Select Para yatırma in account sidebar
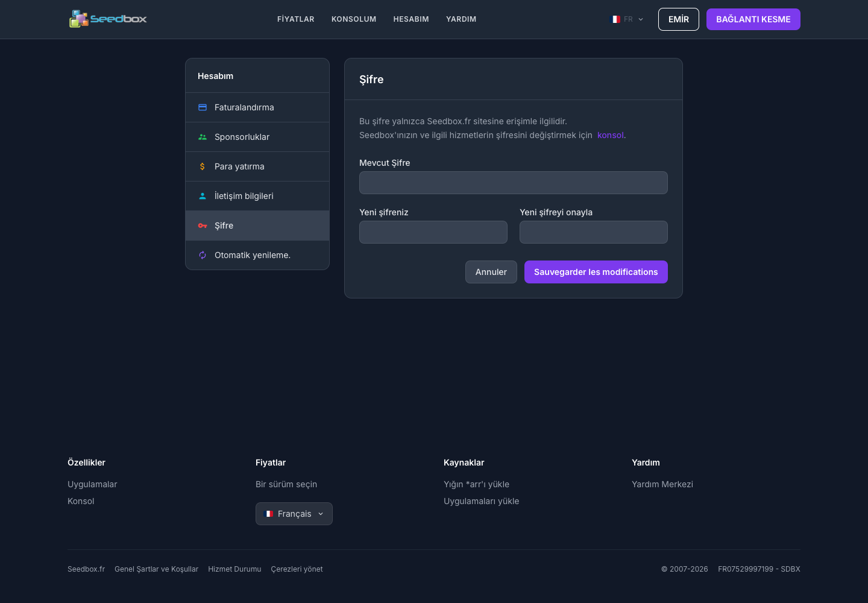The image size is (868, 603). [x=257, y=166]
